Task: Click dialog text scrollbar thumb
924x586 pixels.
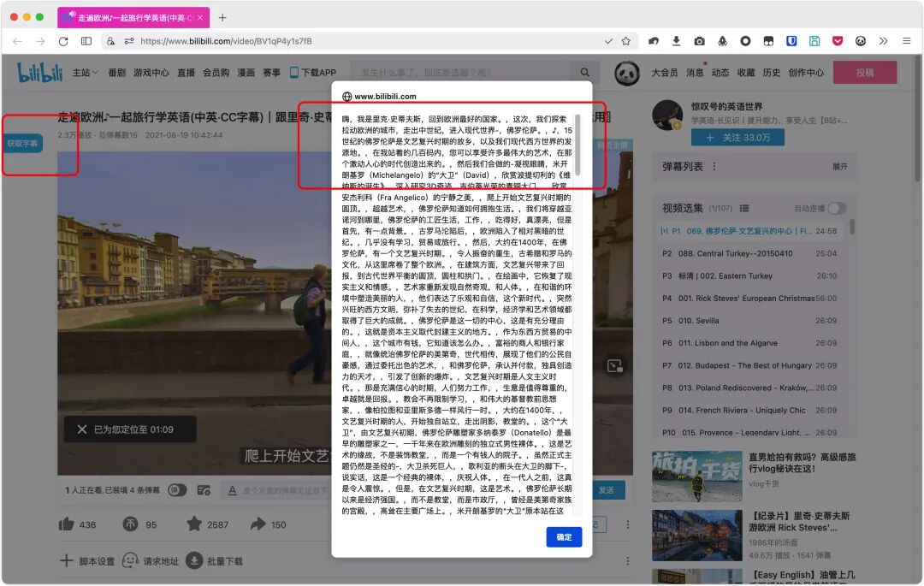Action: tap(577, 145)
